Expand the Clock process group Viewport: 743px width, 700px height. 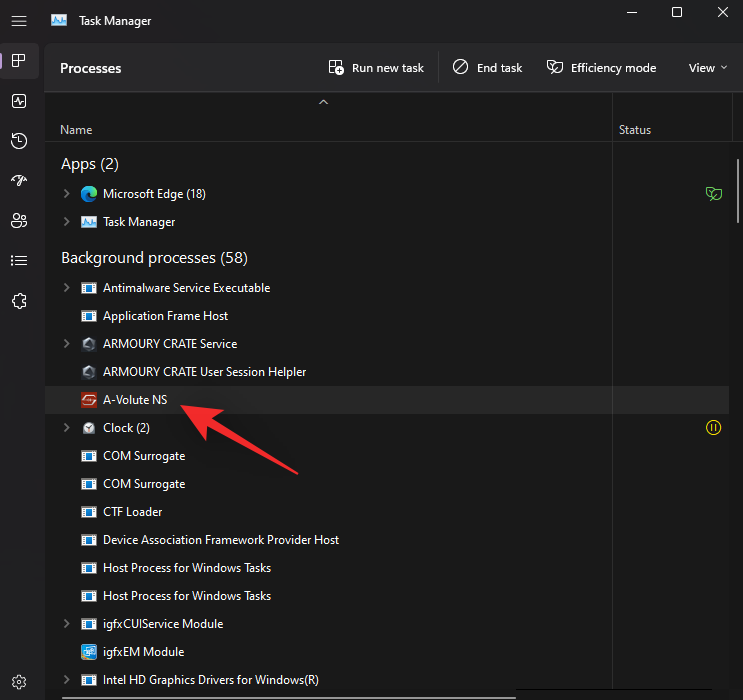pyautogui.click(x=67, y=428)
